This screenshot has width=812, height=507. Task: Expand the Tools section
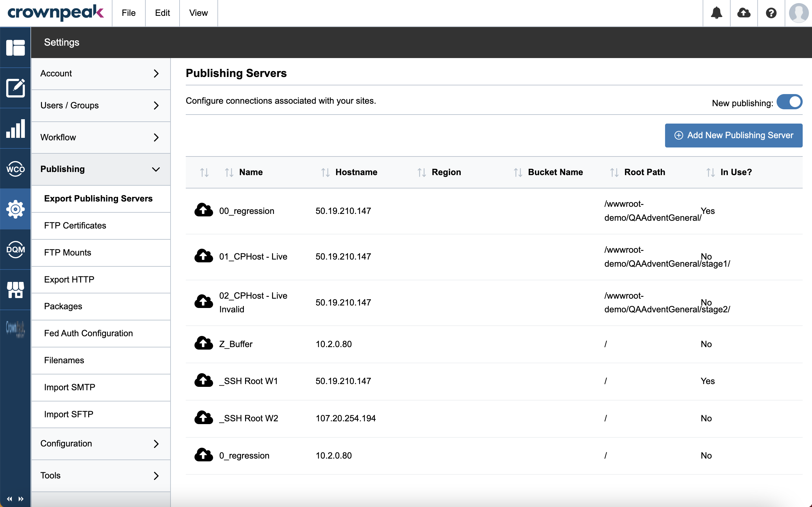[x=101, y=475]
